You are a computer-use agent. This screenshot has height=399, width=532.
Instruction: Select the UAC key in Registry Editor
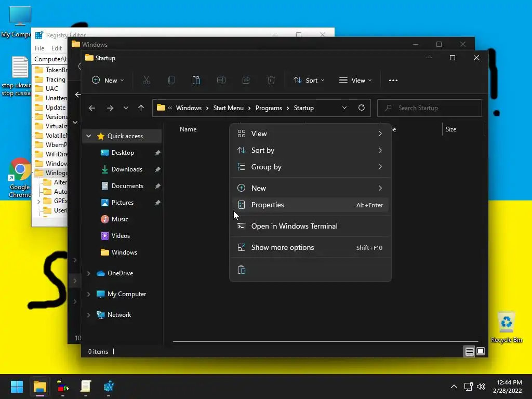point(51,88)
